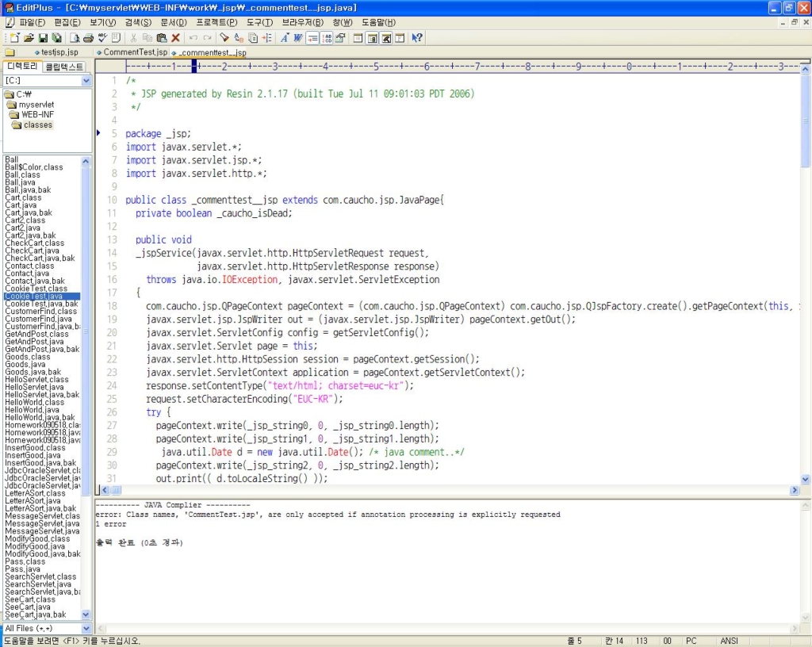This screenshot has width=812, height=647.
Task: Open the All Files filter dropdown
Action: point(86,628)
